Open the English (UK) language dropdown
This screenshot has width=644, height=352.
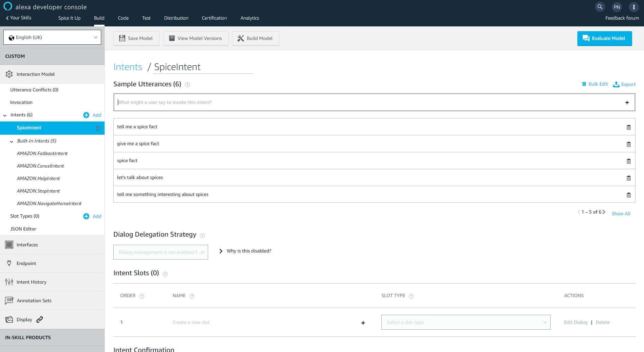pos(52,37)
